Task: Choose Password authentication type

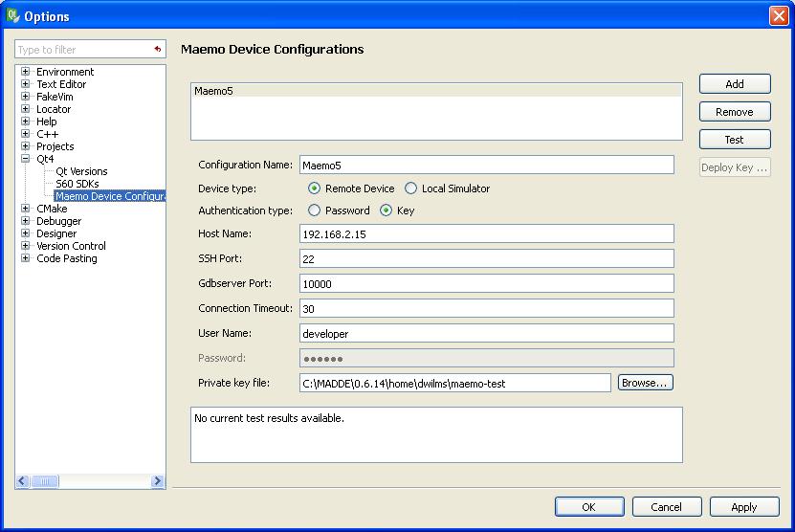Action: click(315, 211)
